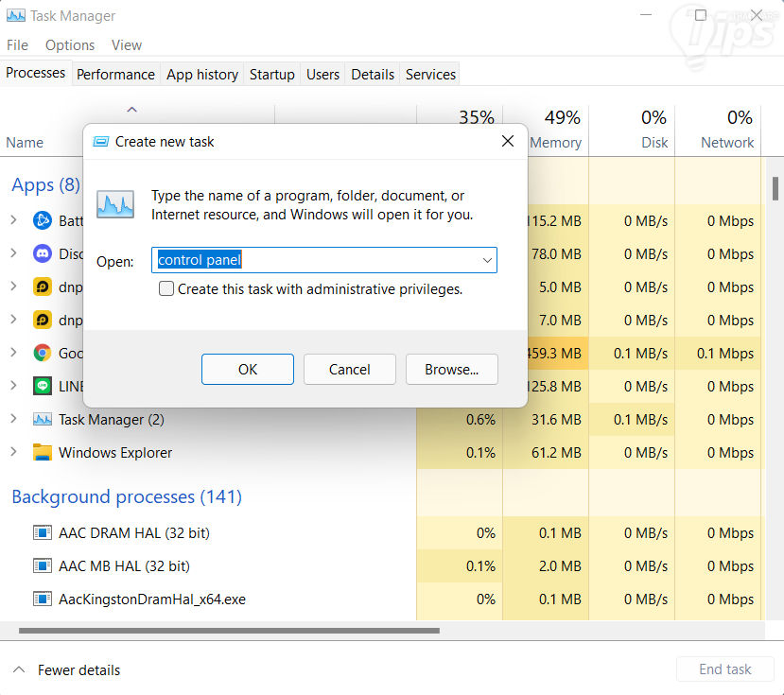
Task: Click the monitor icon inside the dialog
Action: [x=114, y=203]
